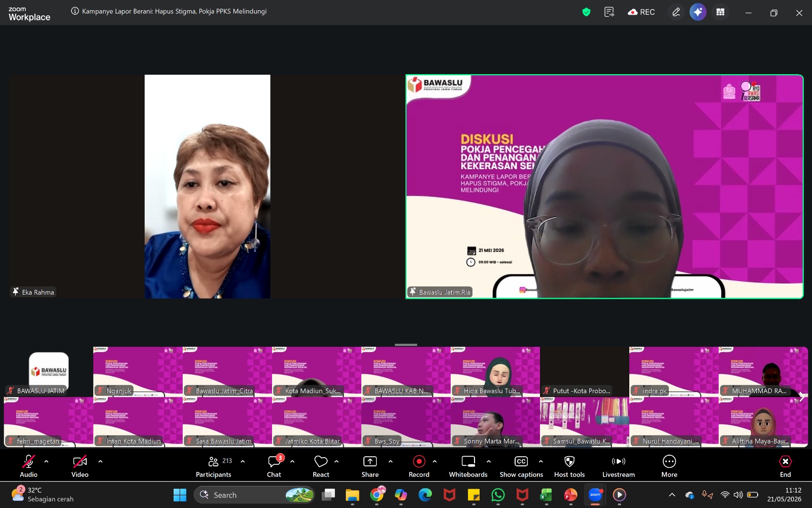812x508 pixels.
Task: Select the Nganjuk participant thumbnail
Action: pyautogui.click(x=138, y=372)
